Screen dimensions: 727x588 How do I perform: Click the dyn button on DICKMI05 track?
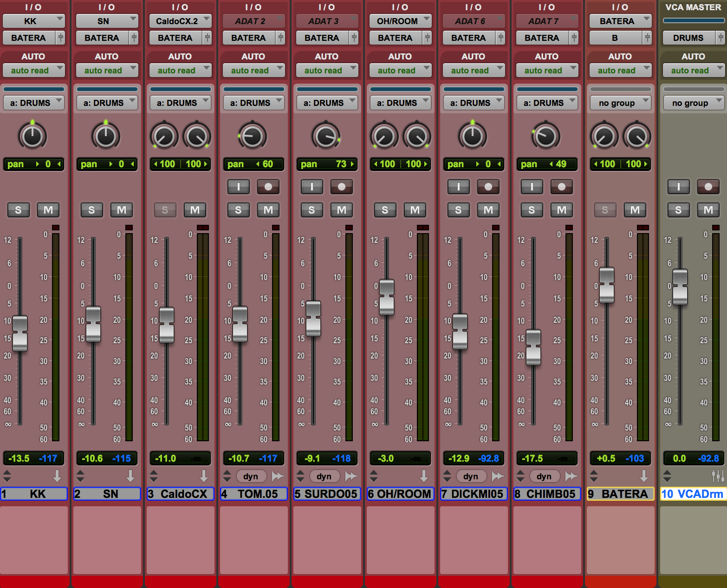[471, 476]
